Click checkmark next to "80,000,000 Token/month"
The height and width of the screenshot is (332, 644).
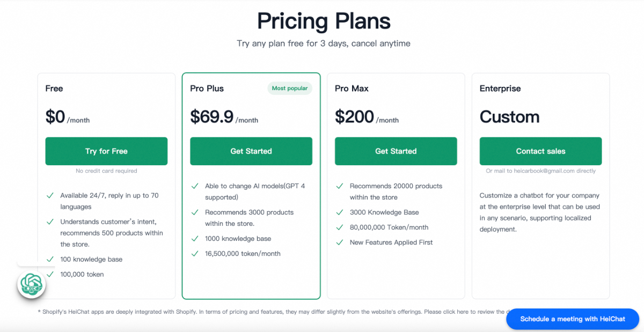click(340, 227)
